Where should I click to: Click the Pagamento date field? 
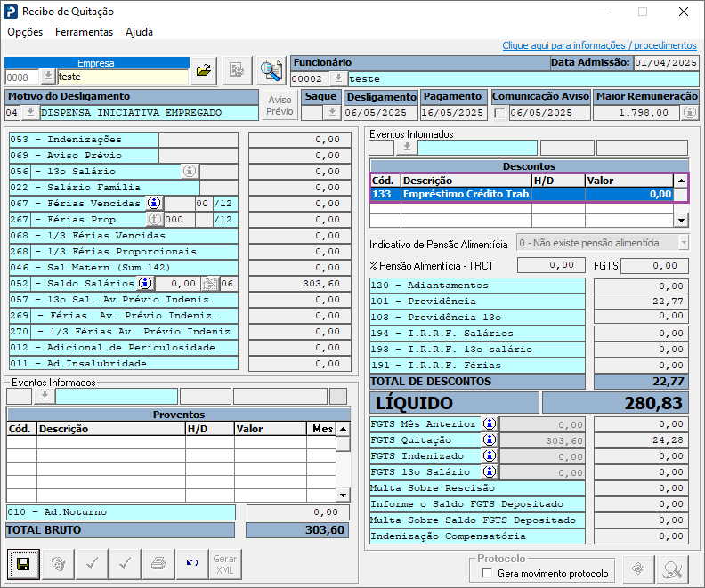click(x=453, y=113)
